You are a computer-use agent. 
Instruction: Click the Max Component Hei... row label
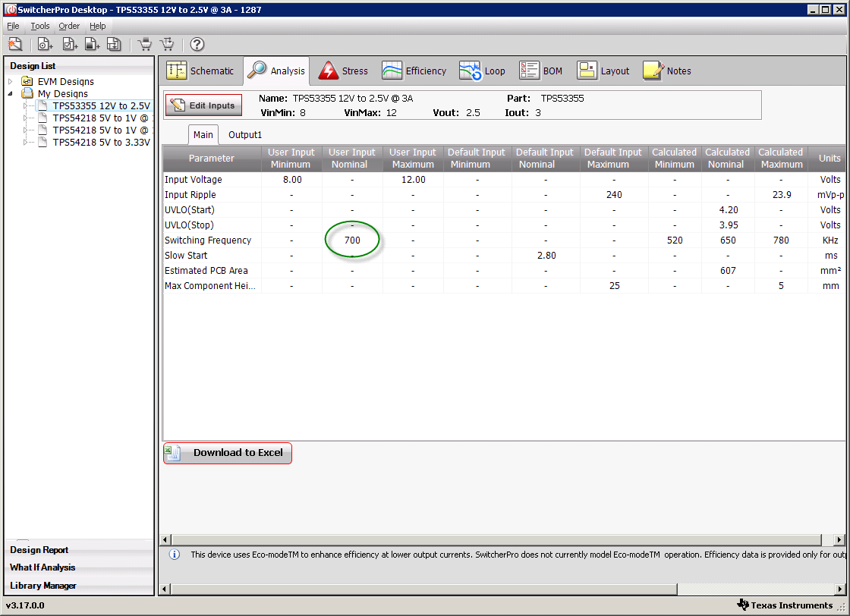tap(209, 285)
